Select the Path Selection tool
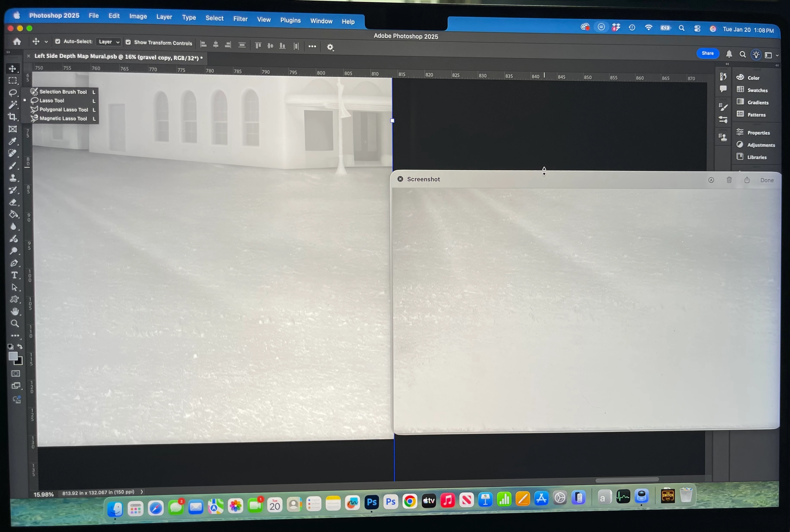 click(15, 287)
